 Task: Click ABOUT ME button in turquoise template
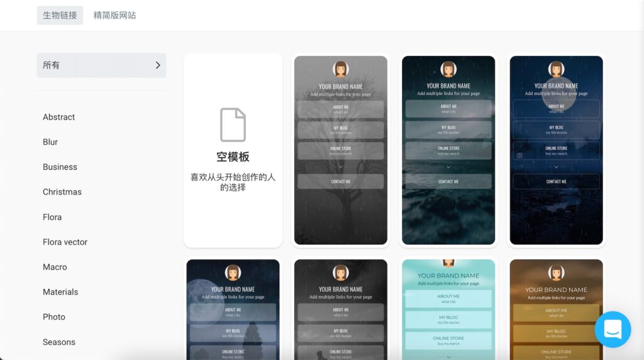tap(448, 299)
